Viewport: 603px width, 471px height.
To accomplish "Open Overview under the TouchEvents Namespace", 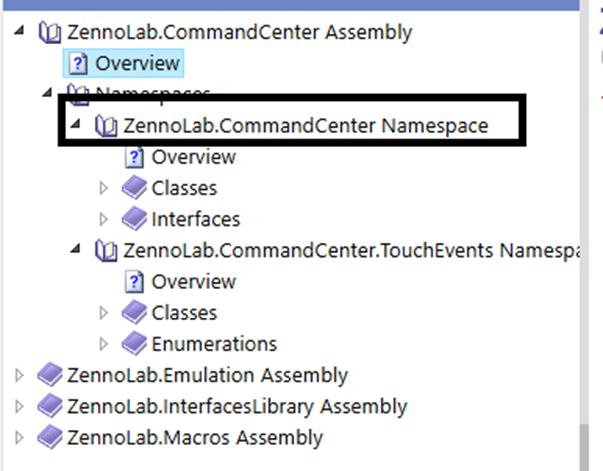I will coord(193,281).
